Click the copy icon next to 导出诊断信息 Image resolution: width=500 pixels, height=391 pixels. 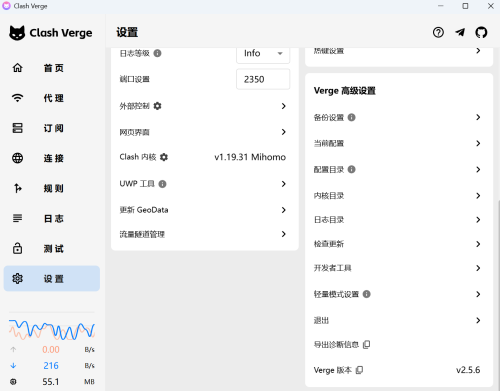click(366, 344)
